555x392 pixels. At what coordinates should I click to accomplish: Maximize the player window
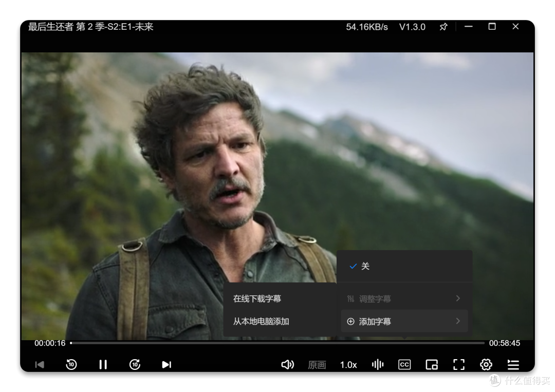point(492,27)
